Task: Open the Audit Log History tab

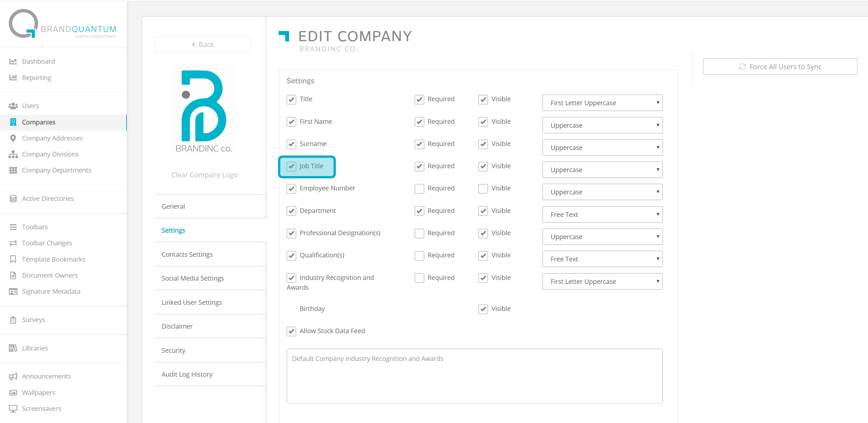Action: 187,374
